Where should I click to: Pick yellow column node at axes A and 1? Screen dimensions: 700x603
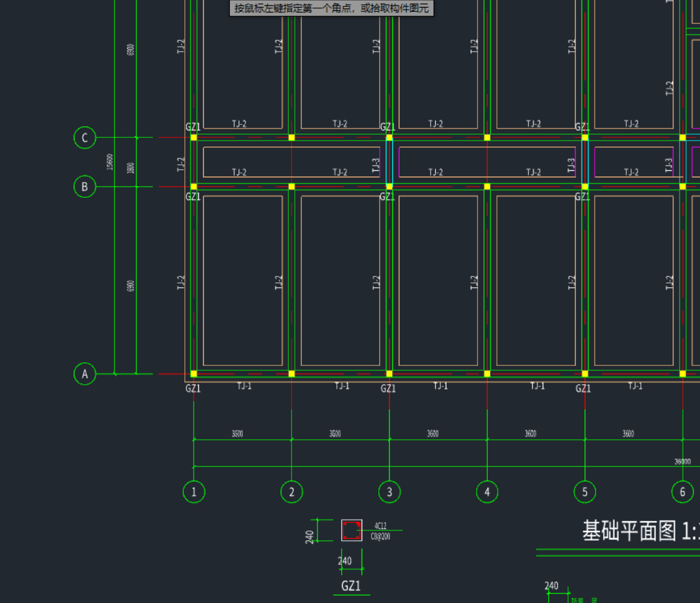coord(194,373)
